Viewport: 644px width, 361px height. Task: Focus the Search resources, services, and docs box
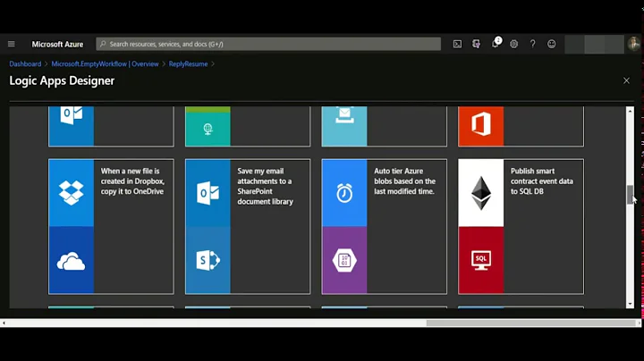click(268, 44)
